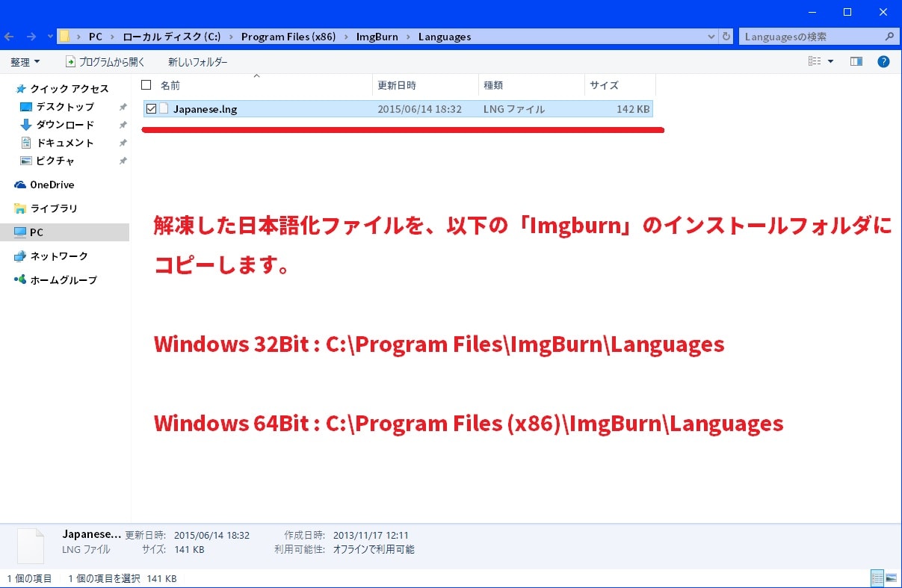Click the 2015/06/14 18:32 date cell
902x588 pixels.
[420, 109]
